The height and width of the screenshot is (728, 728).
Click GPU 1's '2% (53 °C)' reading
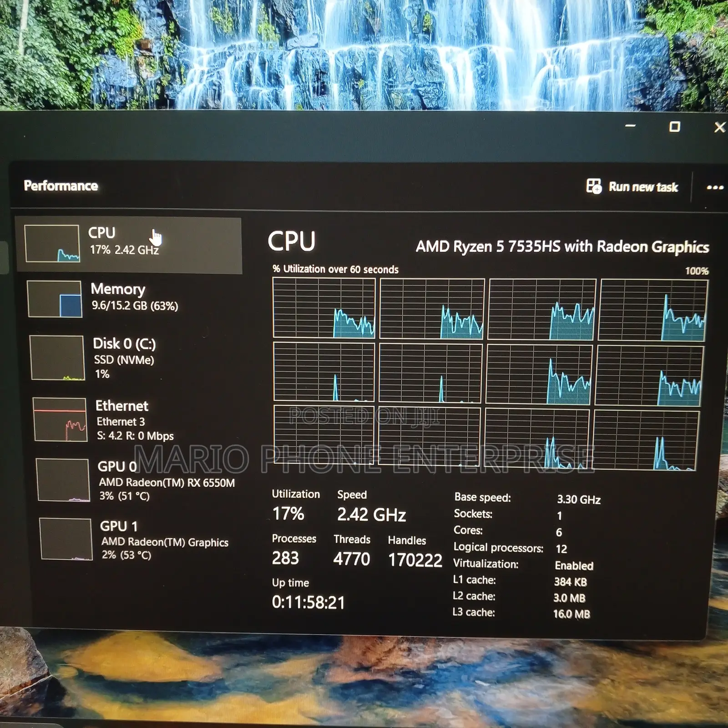point(126,555)
